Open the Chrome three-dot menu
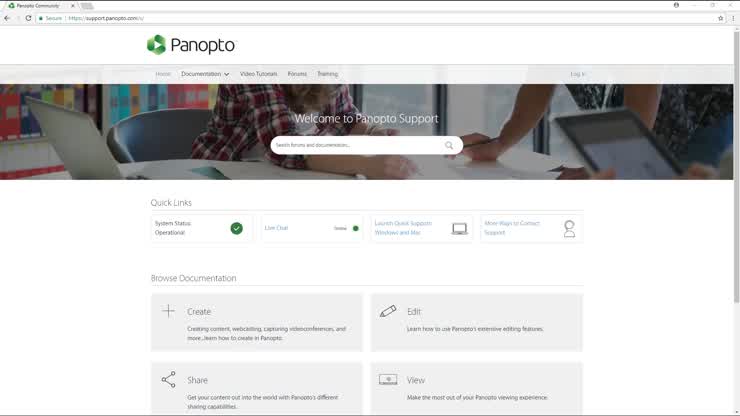 pyautogui.click(x=732, y=18)
